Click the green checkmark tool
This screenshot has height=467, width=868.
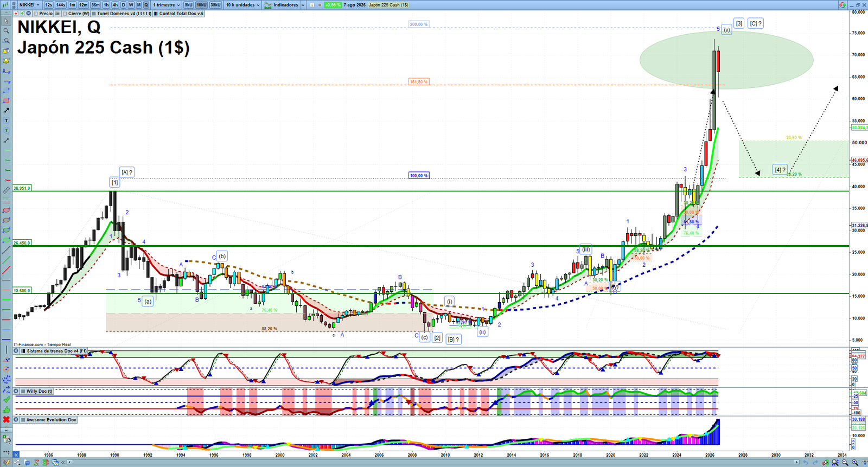(6, 399)
